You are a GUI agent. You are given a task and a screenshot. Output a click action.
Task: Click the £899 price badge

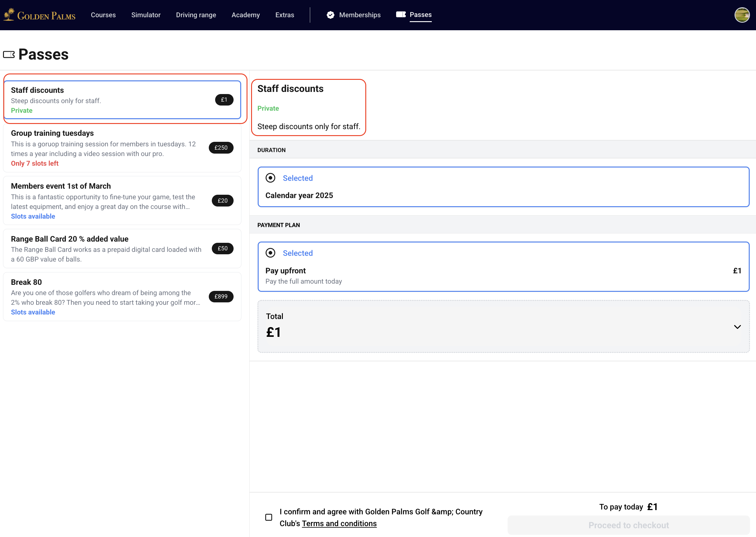click(x=221, y=297)
